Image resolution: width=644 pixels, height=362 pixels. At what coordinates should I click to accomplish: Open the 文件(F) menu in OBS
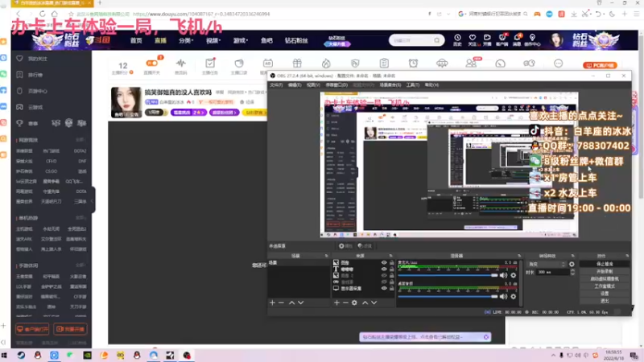[x=276, y=85]
